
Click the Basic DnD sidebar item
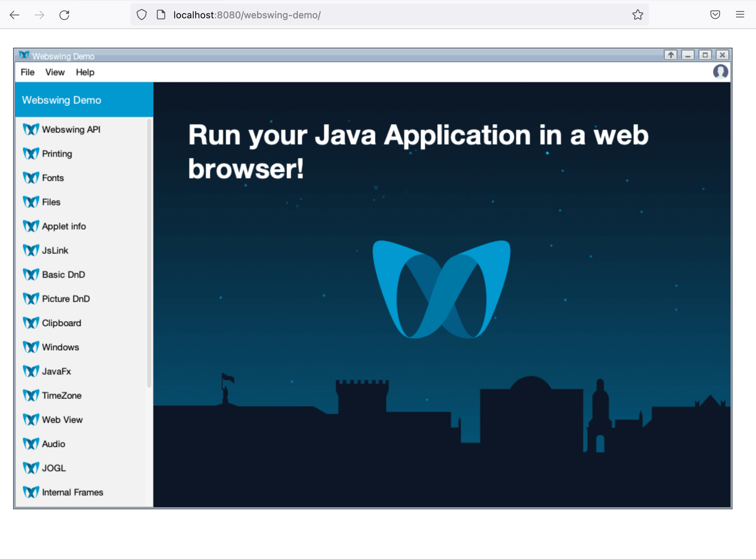[63, 275]
